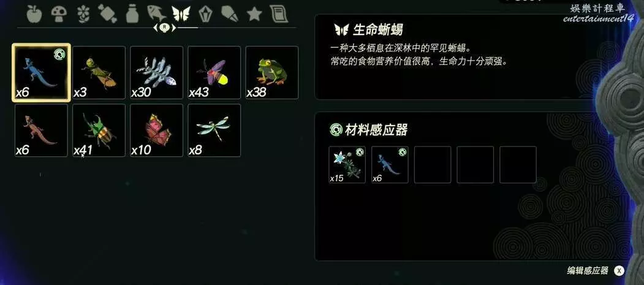
Task: Select the green beetle x41
Action: 99,130
